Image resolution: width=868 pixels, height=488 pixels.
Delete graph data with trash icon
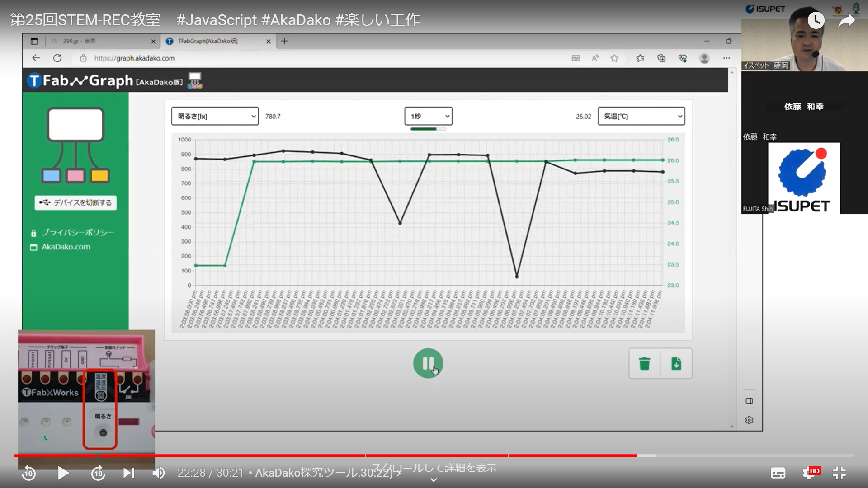[x=644, y=363]
